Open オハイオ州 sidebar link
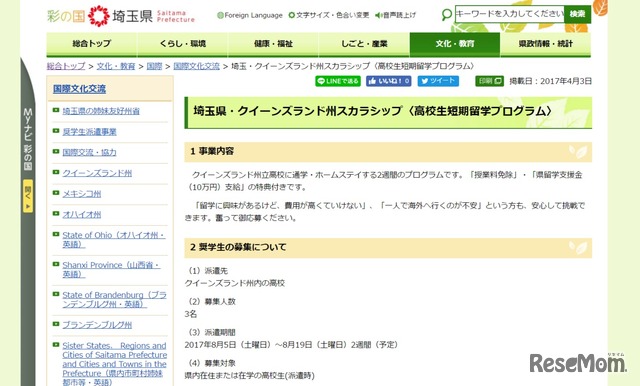 pos(82,215)
